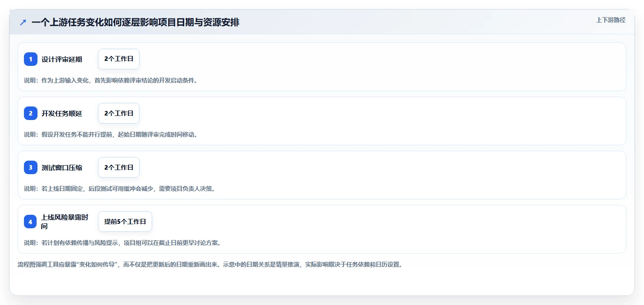Click the 2个工作日 chip beside 设计评审延期
The width and height of the screenshot is (644, 305).
point(119,59)
